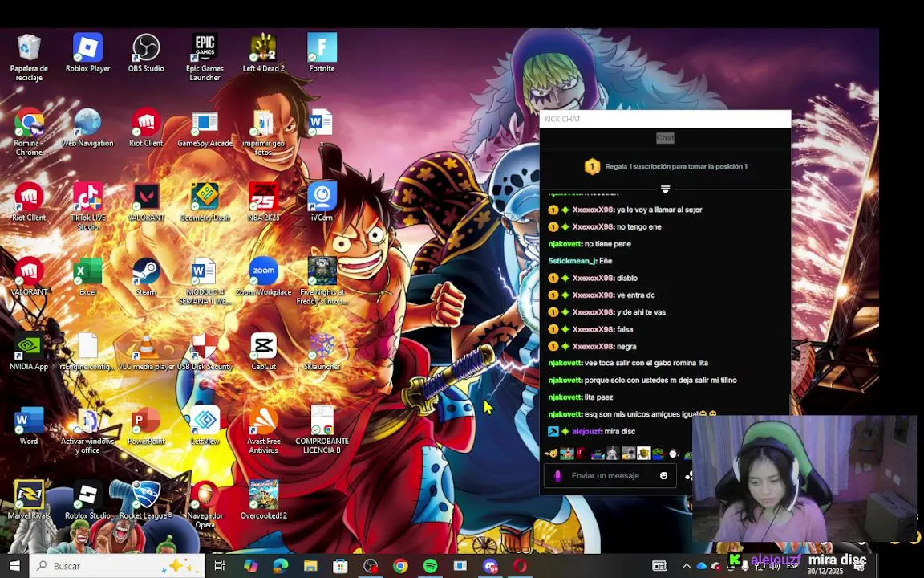This screenshot has width=924, height=578.
Task: Open Epic Games Launcher shortcut
Action: (x=205, y=56)
